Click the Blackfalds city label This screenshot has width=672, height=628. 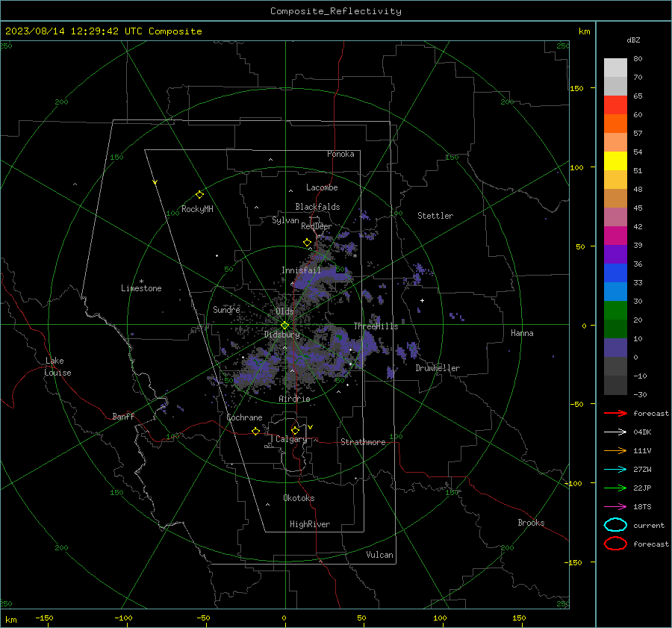(x=317, y=207)
